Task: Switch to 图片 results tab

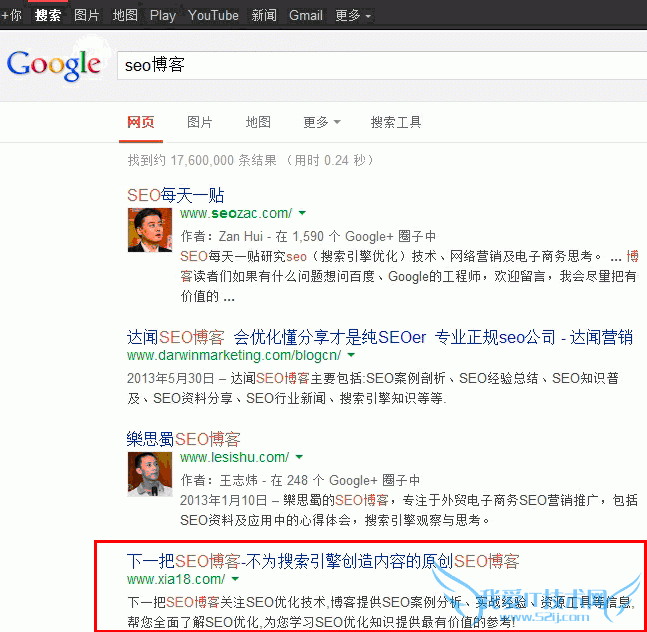Action: tap(200, 122)
